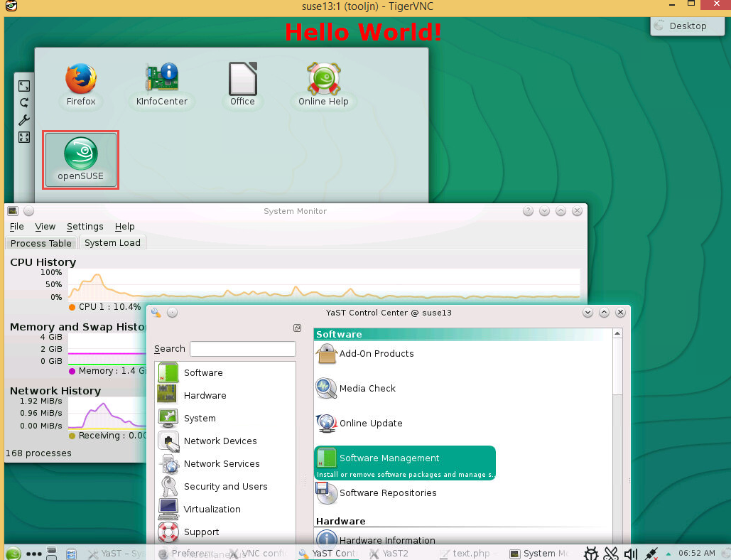Open the Help menu in System Monitor
The image size is (731, 560).
(124, 226)
